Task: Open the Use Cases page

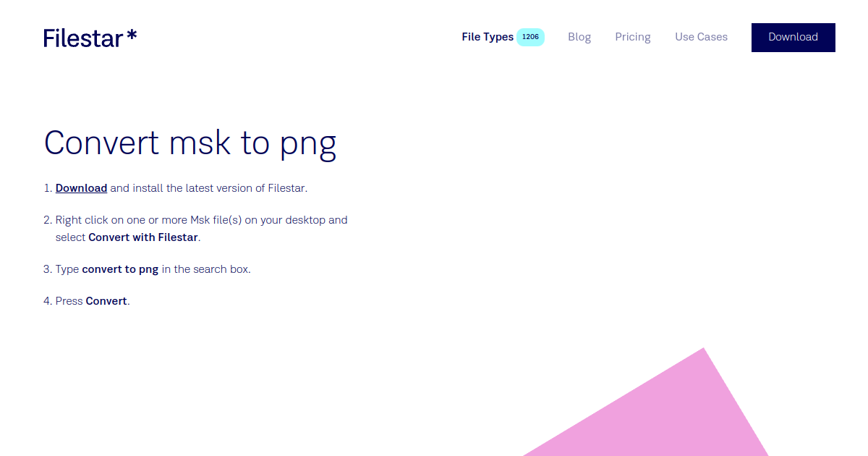Action: (x=701, y=37)
